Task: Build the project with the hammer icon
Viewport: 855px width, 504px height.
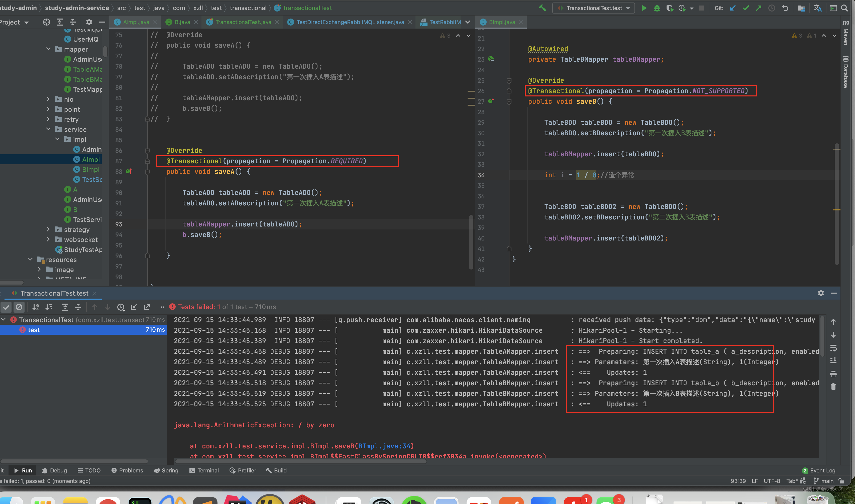Action: point(543,8)
